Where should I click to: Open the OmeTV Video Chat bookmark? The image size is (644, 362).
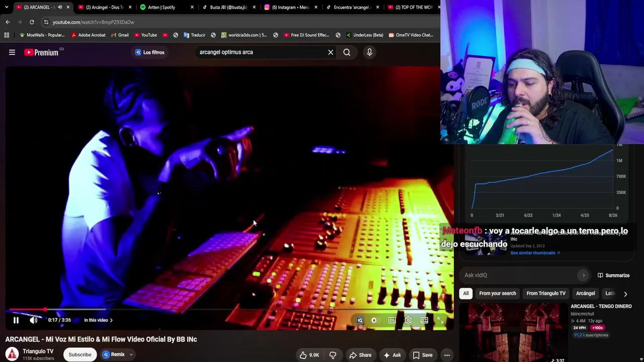pyautogui.click(x=411, y=35)
